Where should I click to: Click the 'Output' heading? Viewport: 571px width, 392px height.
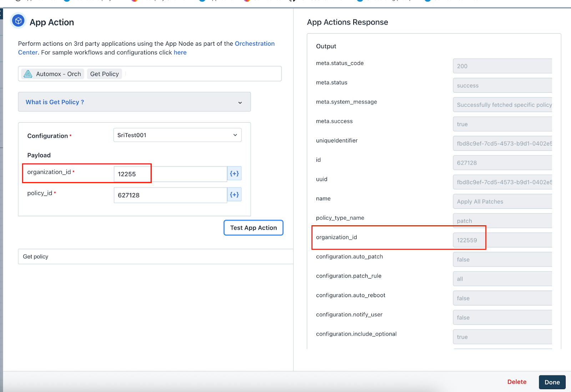(326, 46)
